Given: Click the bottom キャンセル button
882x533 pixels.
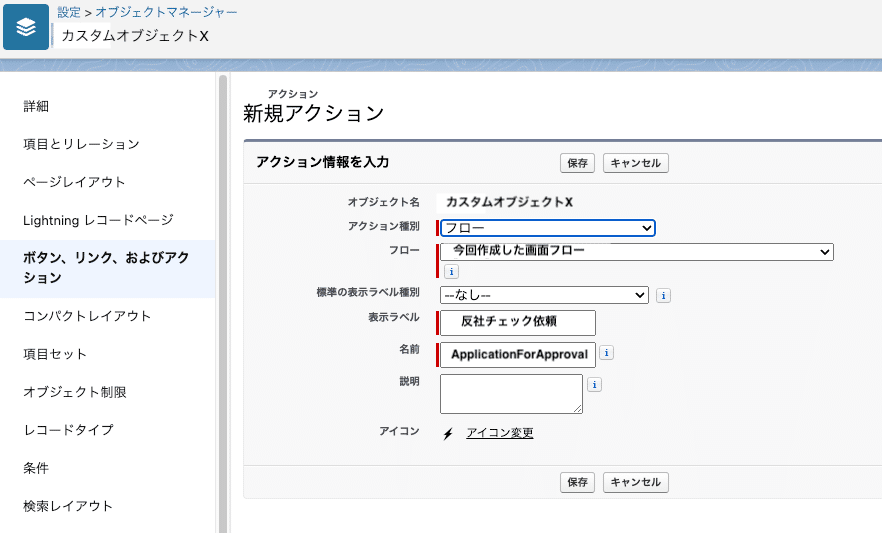Looking at the screenshot, I should 636,482.
